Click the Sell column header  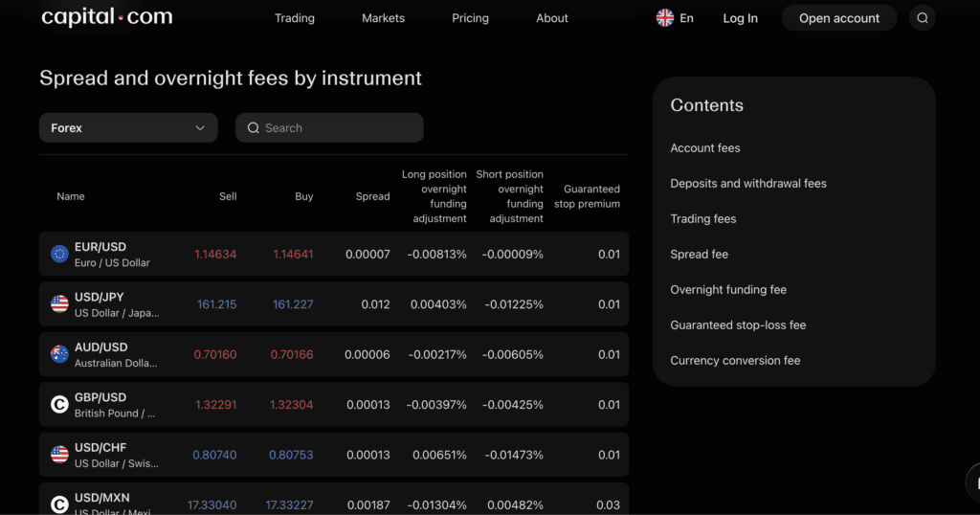coord(228,196)
